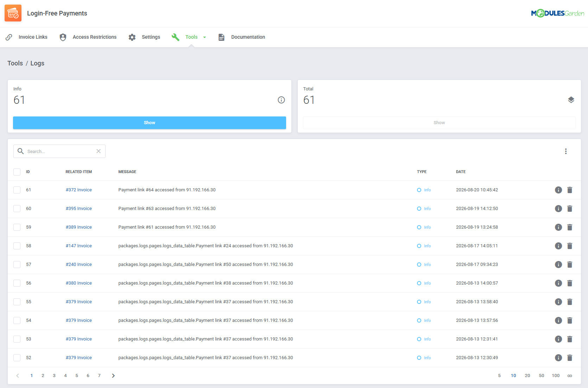The width and height of the screenshot is (588, 388).
Task: Go to previous page of logs
Action: coord(18,376)
